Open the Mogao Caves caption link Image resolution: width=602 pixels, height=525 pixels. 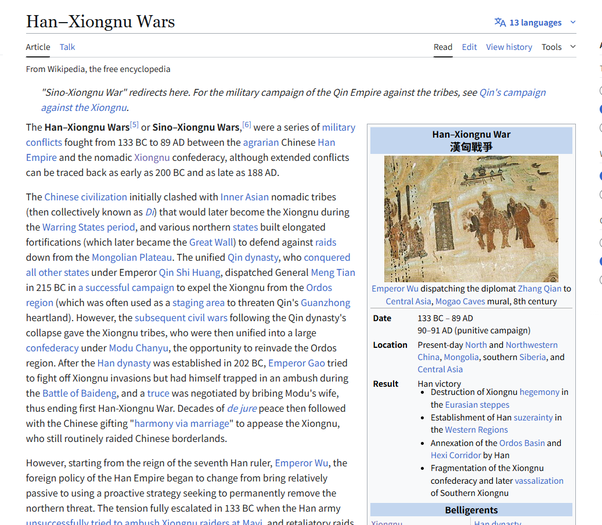pyautogui.click(x=460, y=301)
